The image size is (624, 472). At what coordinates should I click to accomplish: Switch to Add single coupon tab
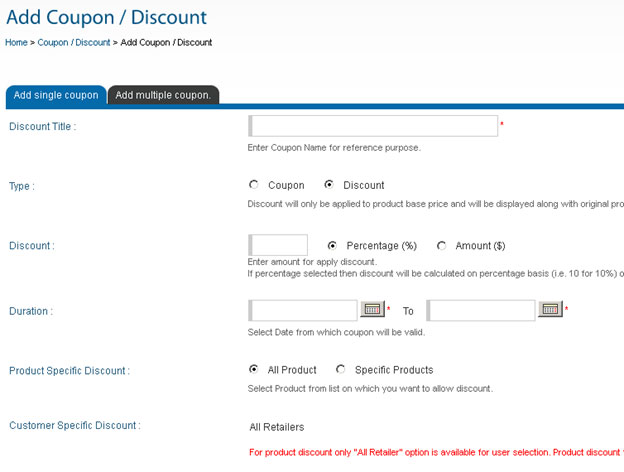pos(56,95)
